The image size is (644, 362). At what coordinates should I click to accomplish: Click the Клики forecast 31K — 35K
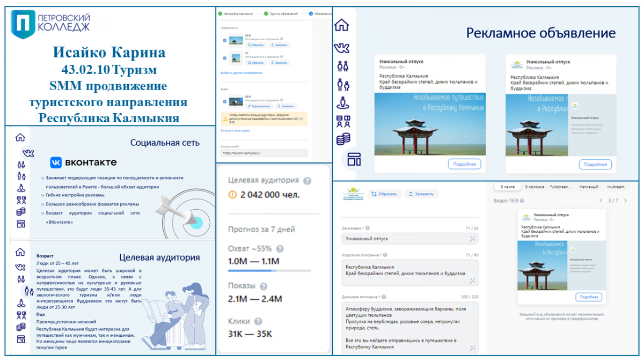(x=250, y=334)
